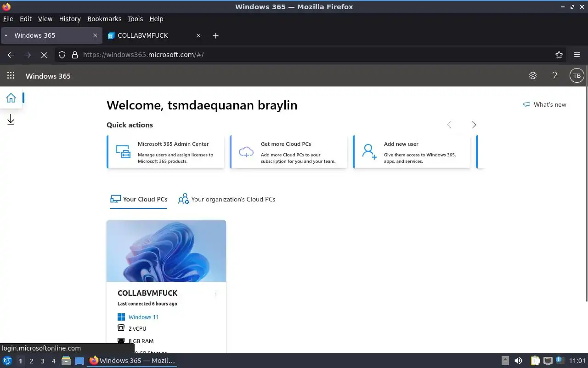Open the File menu

coord(8,19)
